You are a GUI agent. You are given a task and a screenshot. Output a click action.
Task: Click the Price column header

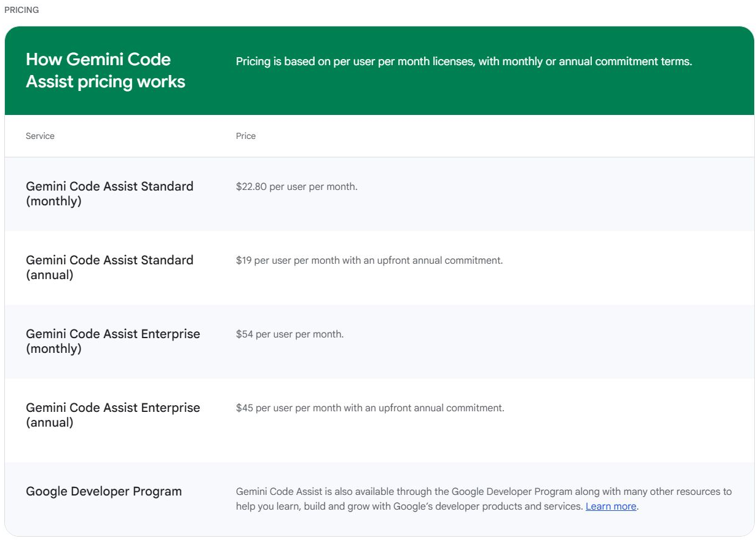(x=246, y=136)
